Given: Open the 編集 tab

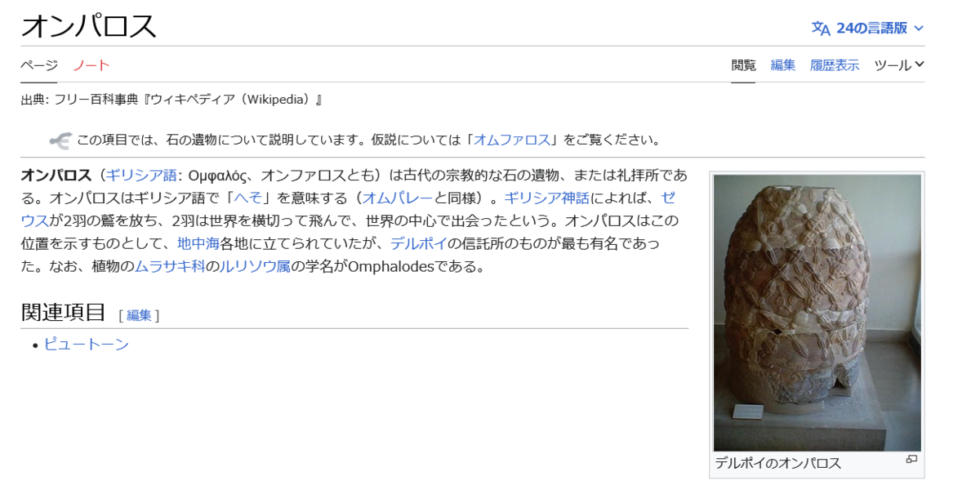Looking at the screenshot, I should [783, 65].
